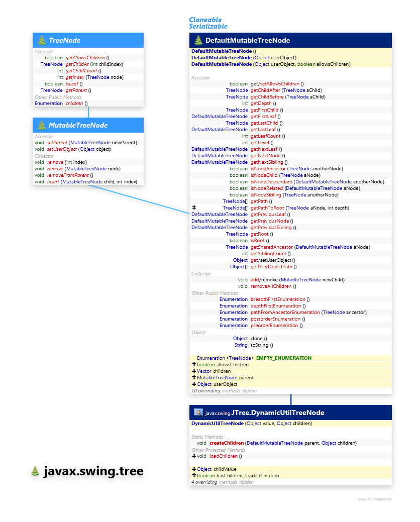Open the MutableTreeNode class title
The height and width of the screenshot is (522, 420).
click(78, 125)
